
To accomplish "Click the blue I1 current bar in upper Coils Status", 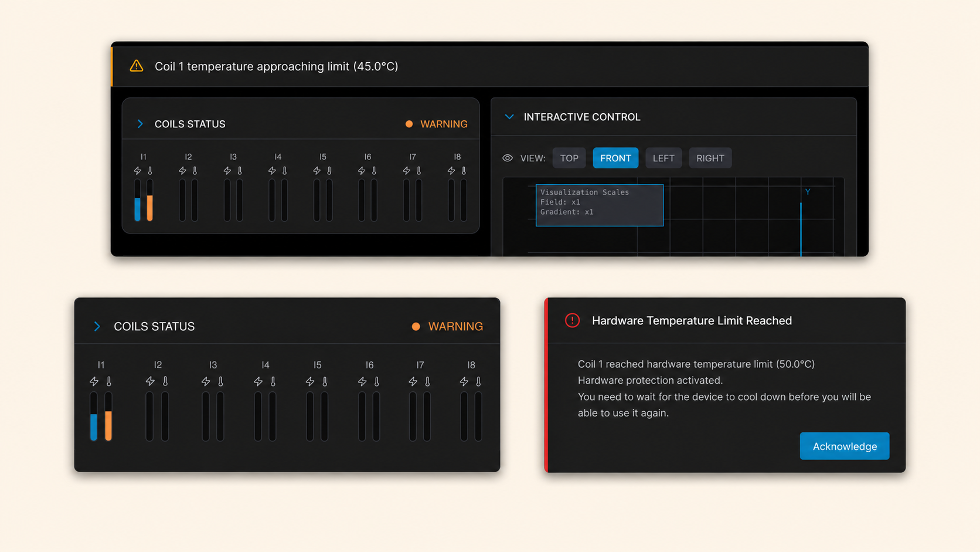I will click(x=138, y=209).
